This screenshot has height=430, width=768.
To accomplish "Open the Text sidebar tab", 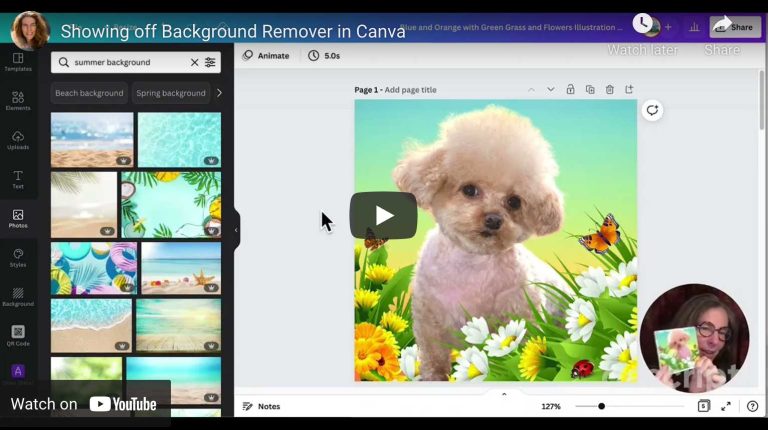I will click(x=18, y=179).
